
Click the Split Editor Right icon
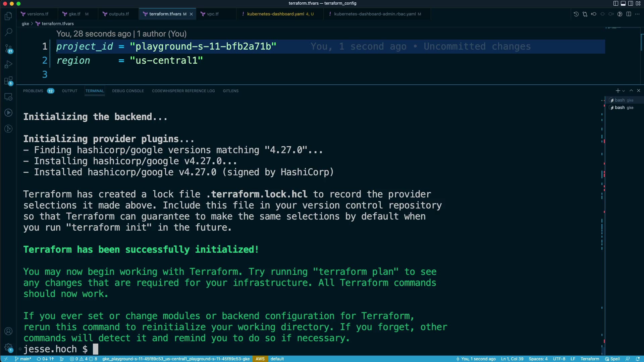tap(629, 14)
